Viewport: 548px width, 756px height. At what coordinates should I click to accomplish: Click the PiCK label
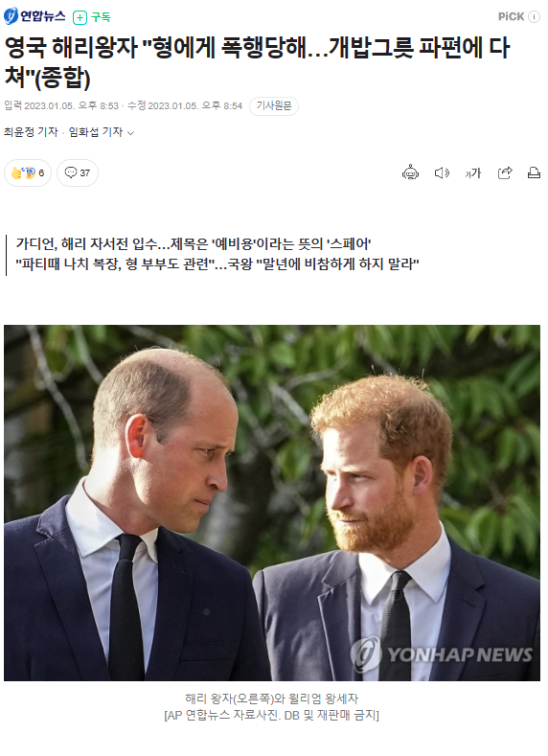(x=511, y=17)
